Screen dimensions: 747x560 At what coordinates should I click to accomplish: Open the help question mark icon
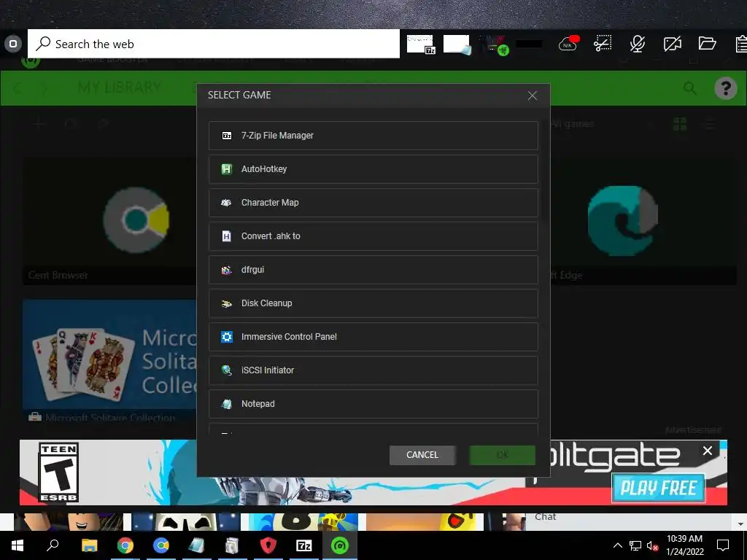(726, 88)
